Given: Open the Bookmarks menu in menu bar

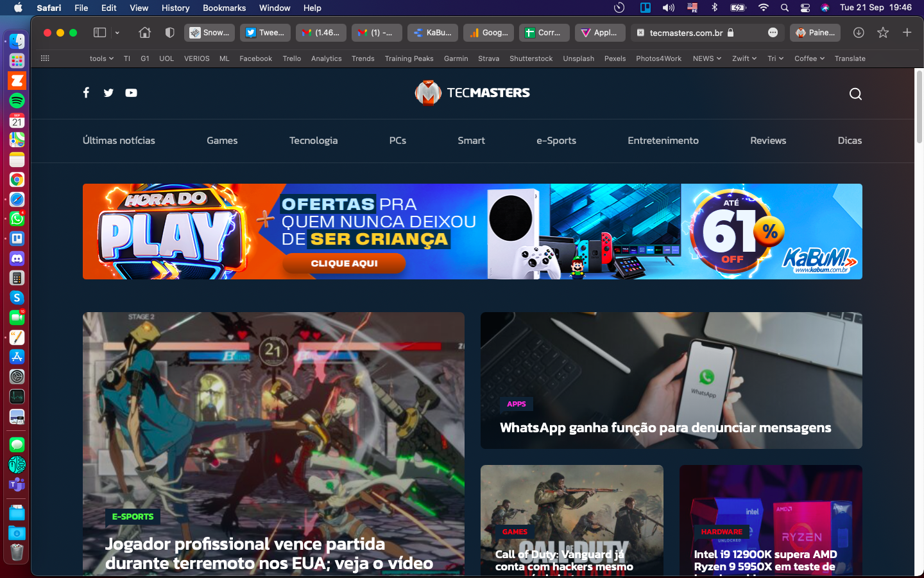Looking at the screenshot, I should (224, 8).
